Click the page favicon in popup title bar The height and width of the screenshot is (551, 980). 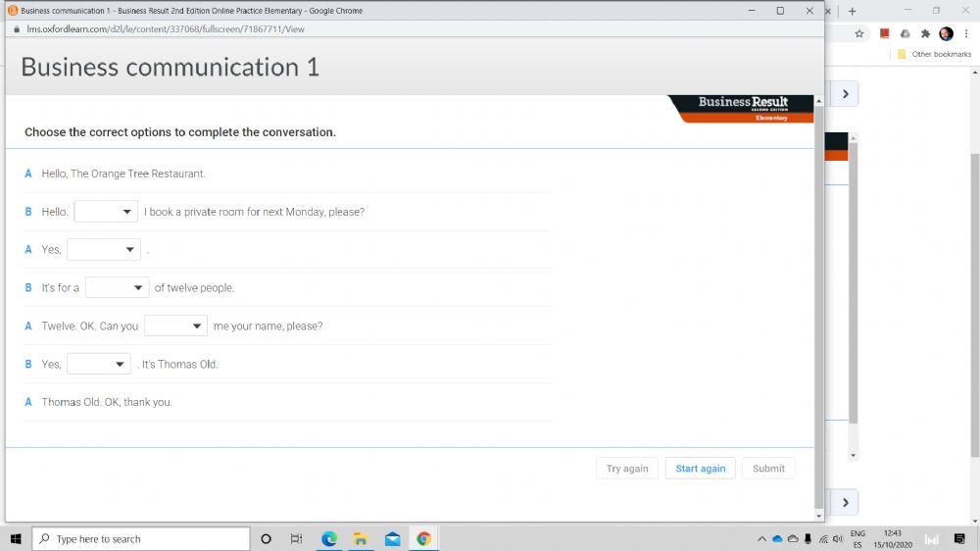(13, 11)
